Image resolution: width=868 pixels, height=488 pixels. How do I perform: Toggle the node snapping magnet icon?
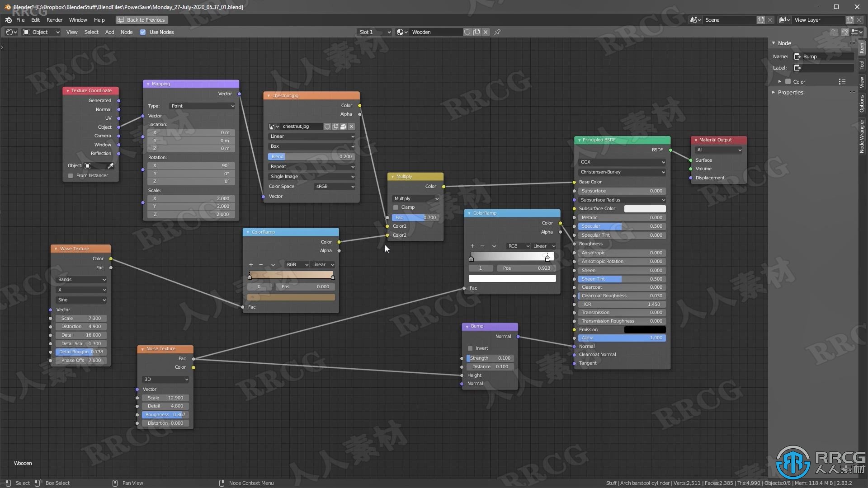click(844, 32)
